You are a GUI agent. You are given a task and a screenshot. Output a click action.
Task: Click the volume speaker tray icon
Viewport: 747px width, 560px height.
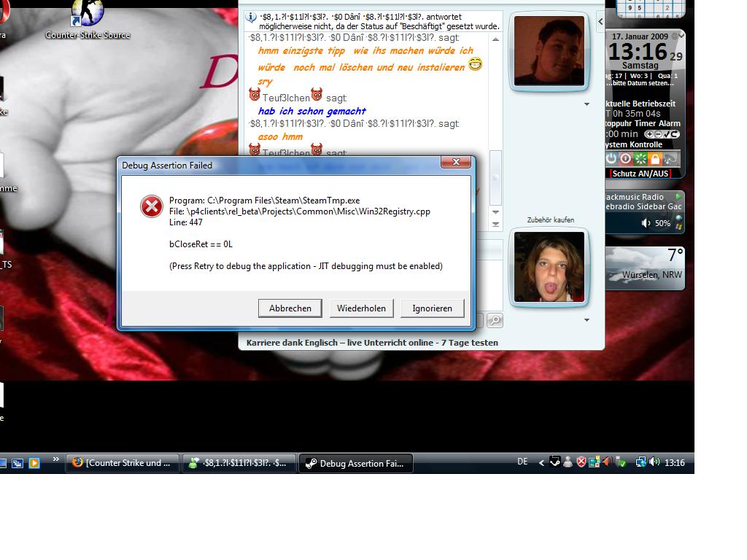point(654,462)
